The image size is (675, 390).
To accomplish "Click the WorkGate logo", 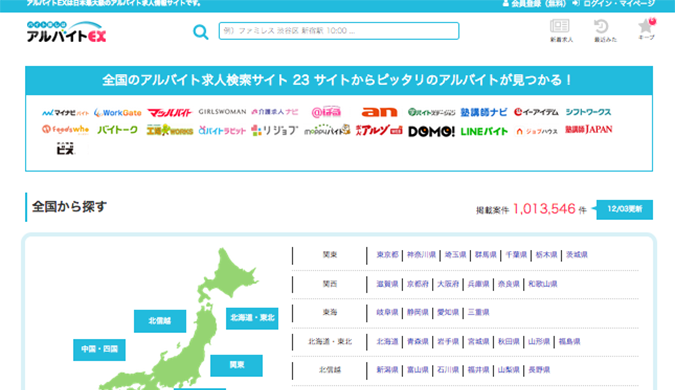I will [x=118, y=113].
